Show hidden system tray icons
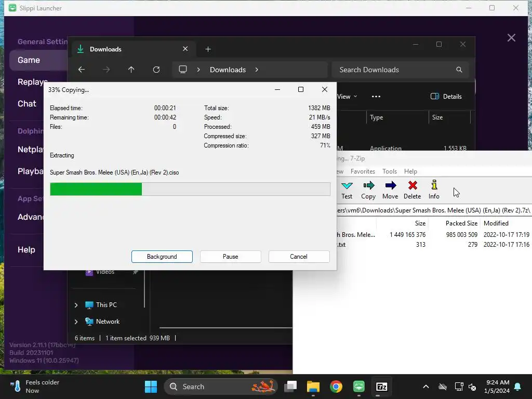Screen dimensions: 532x399 coord(426,387)
